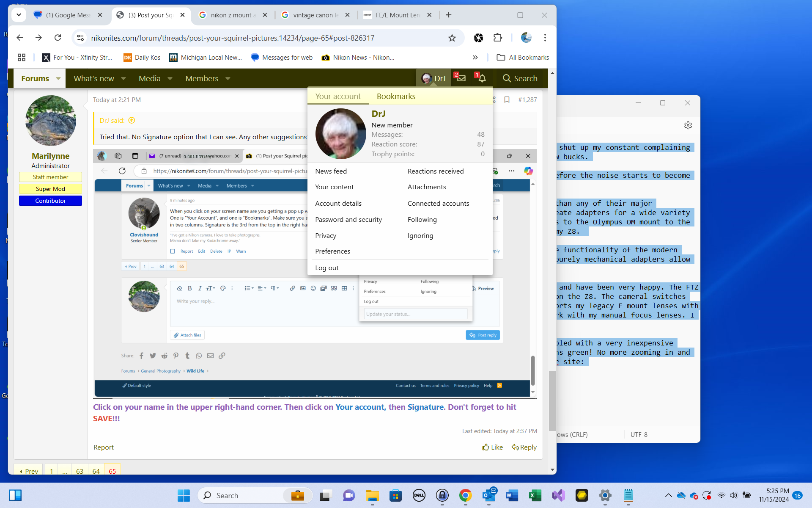
Task: Select Preferences in the account menu
Action: pyautogui.click(x=332, y=251)
